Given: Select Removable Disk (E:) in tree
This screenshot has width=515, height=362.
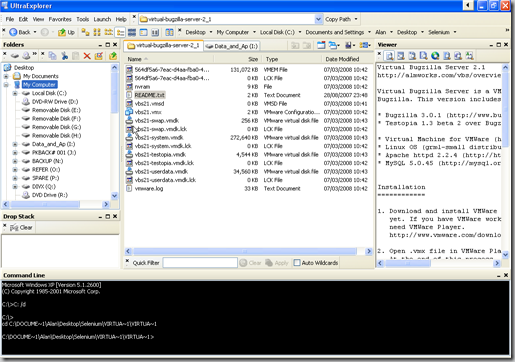Looking at the screenshot, I should pyautogui.click(x=56, y=110).
